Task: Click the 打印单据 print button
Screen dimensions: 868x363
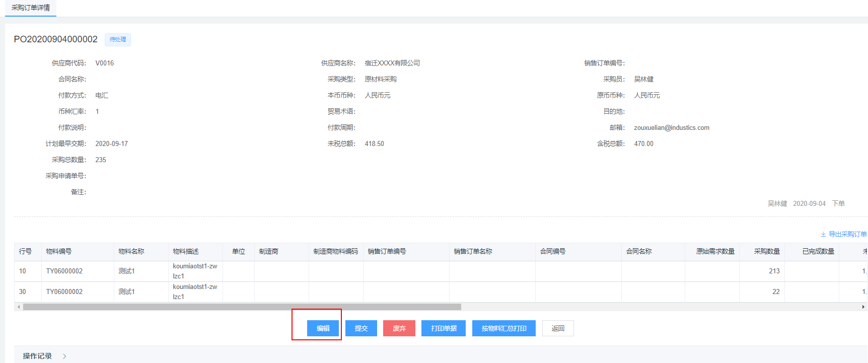Action: 444,328
